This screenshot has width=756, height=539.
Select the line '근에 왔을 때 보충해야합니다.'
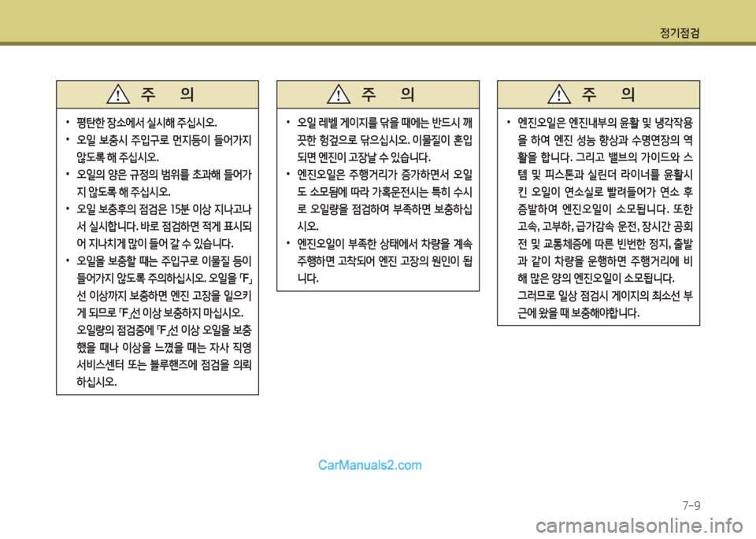(579, 313)
